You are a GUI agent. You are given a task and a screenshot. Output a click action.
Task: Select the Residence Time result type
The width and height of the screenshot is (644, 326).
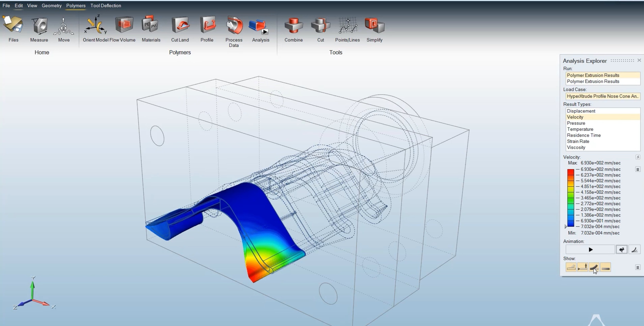[x=603, y=135]
